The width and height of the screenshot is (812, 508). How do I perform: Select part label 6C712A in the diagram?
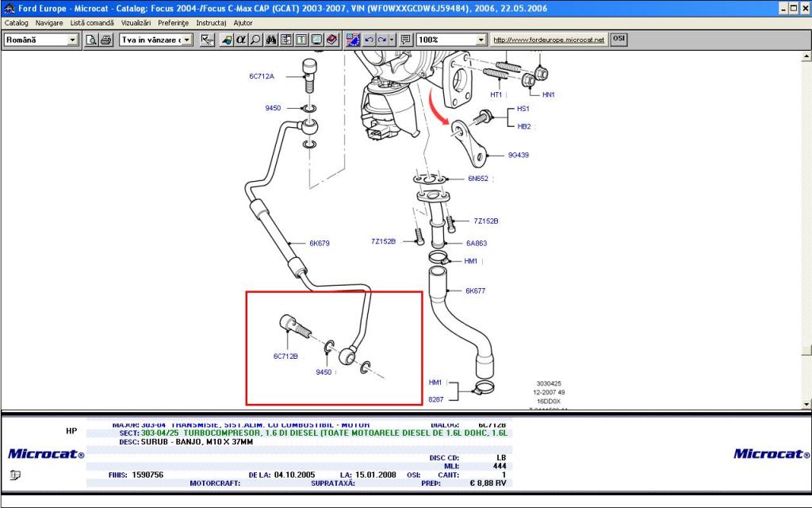pos(262,76)
